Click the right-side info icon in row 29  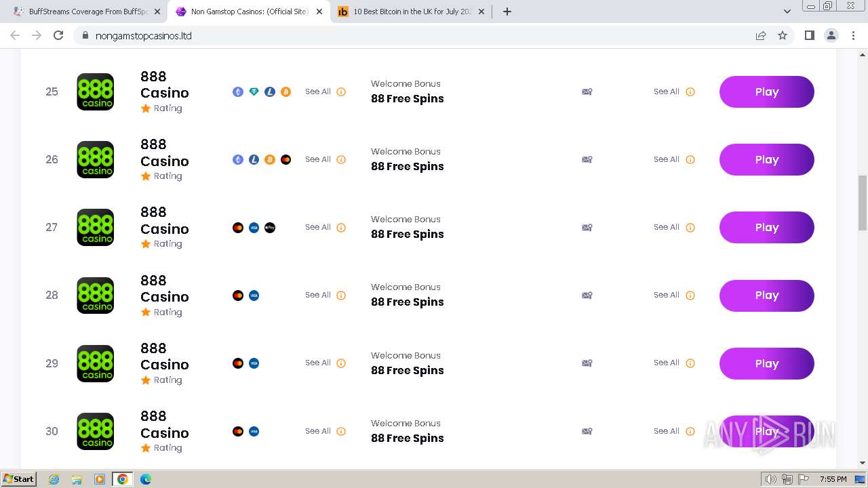click(x=690, y=363)
